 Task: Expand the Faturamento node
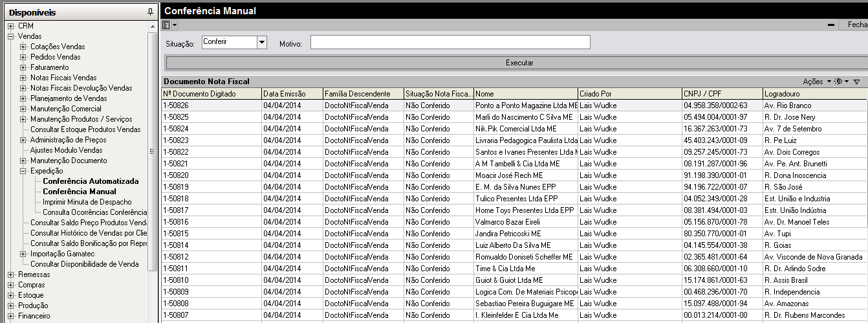tap(23, 67)
